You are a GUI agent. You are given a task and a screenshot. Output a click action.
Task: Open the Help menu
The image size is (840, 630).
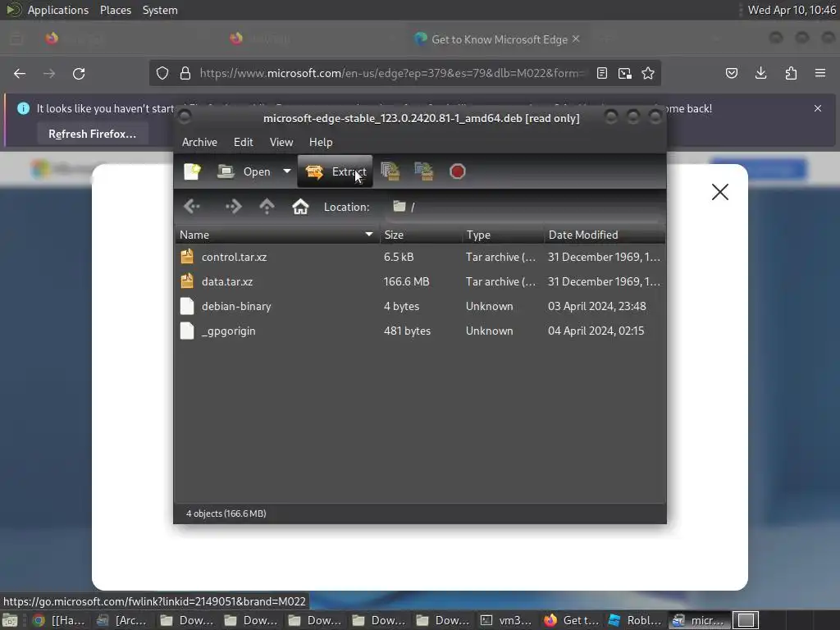click(321, 142)
